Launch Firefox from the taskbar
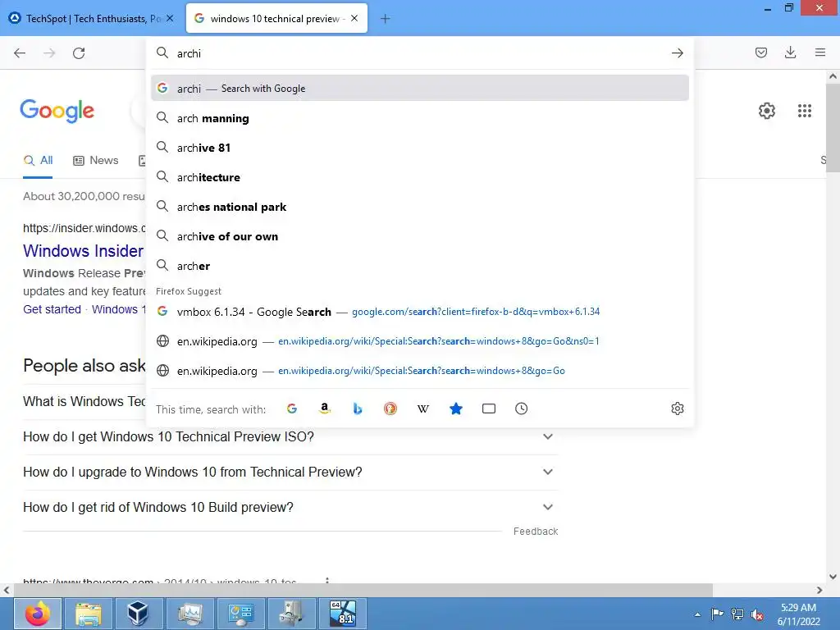 [38, 614]
